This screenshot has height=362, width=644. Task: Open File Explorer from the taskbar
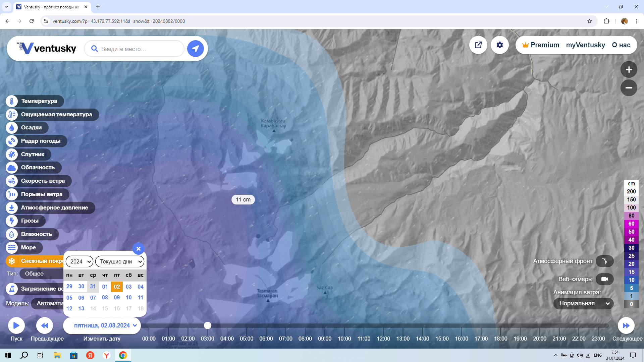pyautogui.click(x=57, y=355)
